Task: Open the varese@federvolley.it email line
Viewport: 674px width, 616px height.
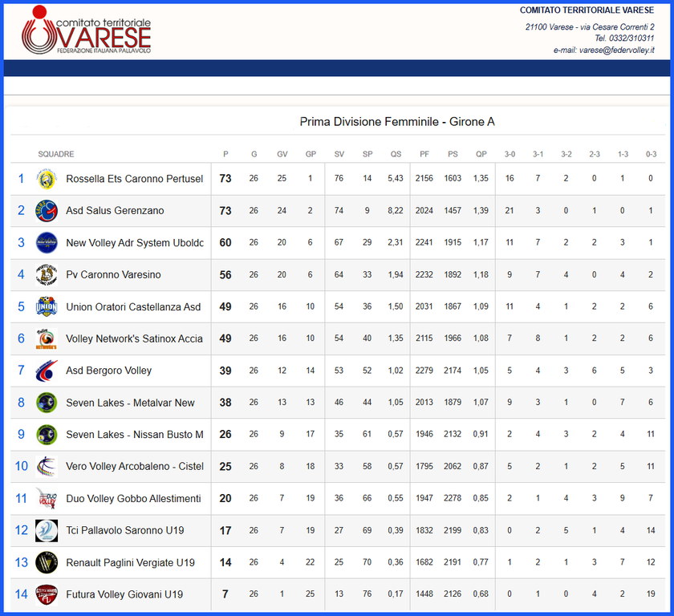Action: pyautogui.click(x=604, y=51)
